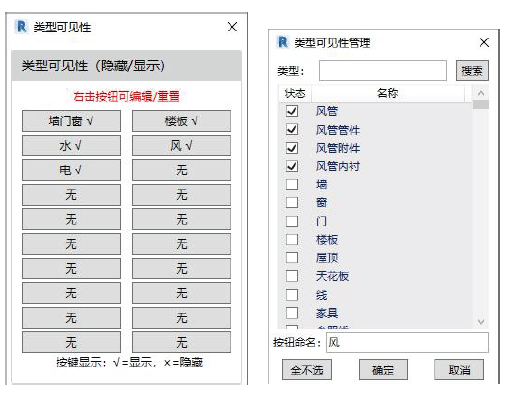Uncheck the 风管 checkbox
Viewport: 514px width, 394px height.
click(x=292, y=111)
